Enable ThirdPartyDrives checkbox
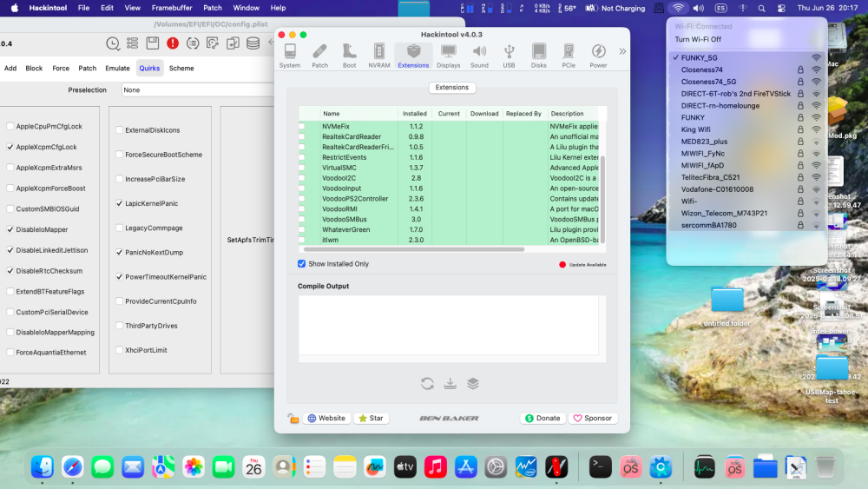Screen dimensions: 868x489 pyautogui.click(x=119, y=326)
